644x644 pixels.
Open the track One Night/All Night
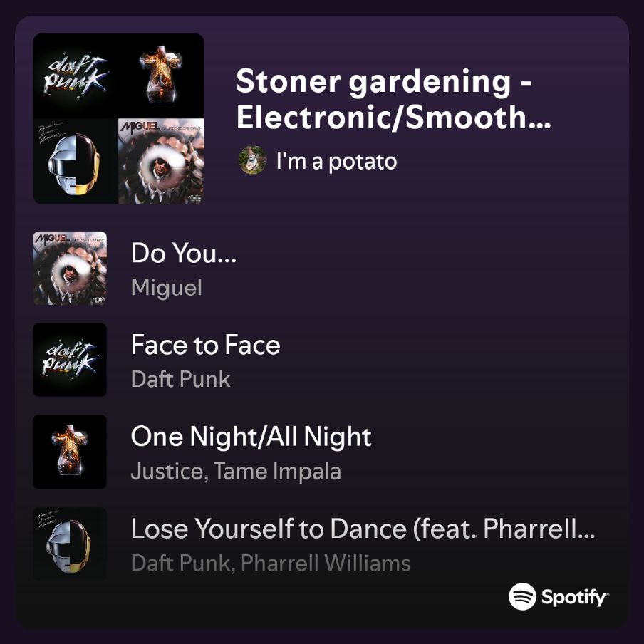click(x=251, y=436)
